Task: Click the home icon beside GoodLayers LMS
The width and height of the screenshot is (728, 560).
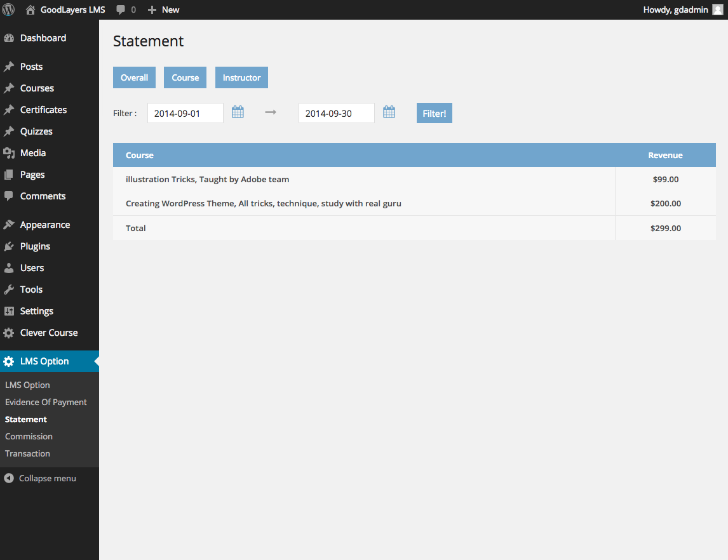Action: click(x=30, y=10)
